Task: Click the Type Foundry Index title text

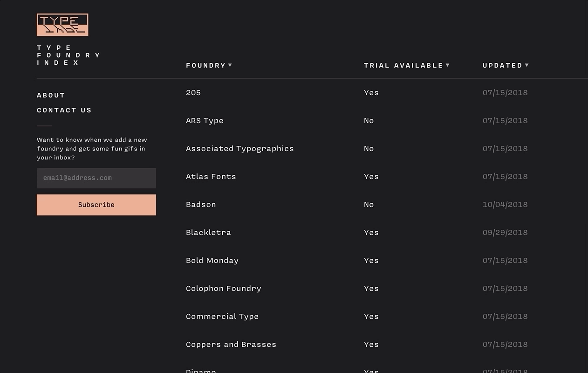Action: coord(68,55)
